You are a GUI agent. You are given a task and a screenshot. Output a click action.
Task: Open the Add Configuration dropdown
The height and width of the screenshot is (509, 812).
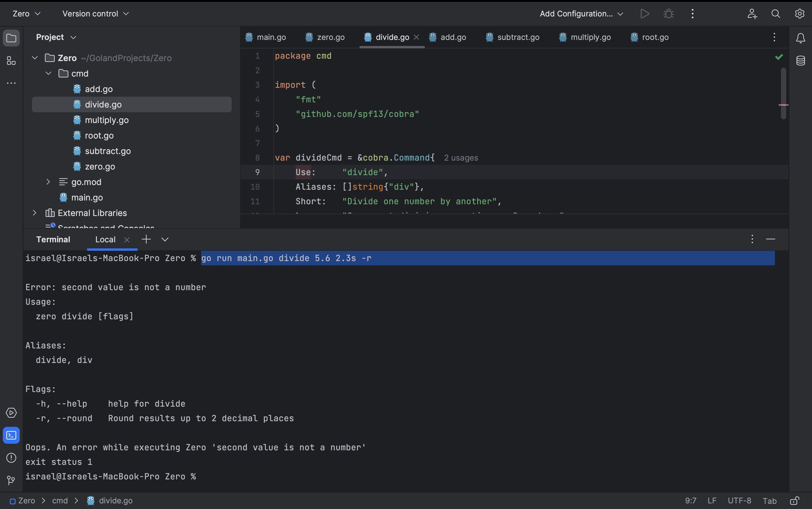(x=581, y=13)
